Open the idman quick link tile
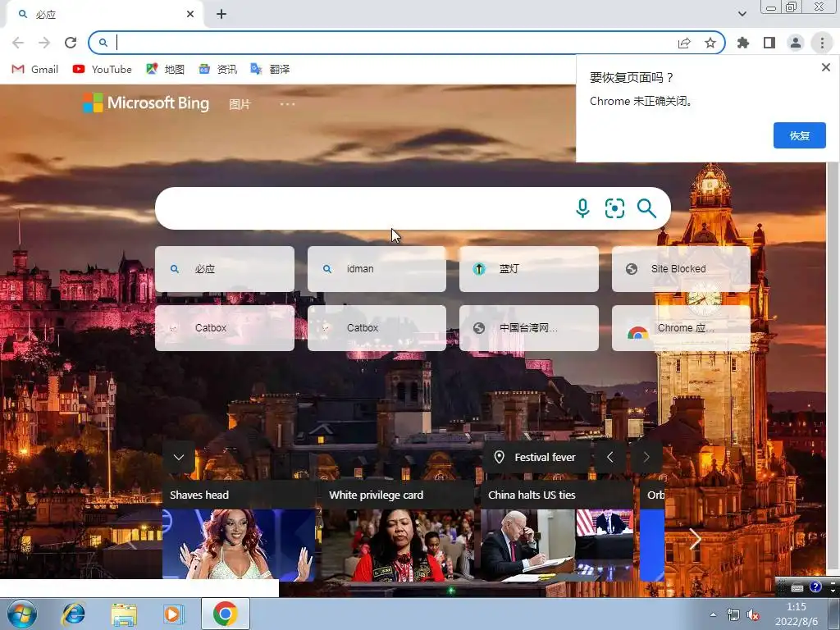The image size is (840, 630). (377, 269)
